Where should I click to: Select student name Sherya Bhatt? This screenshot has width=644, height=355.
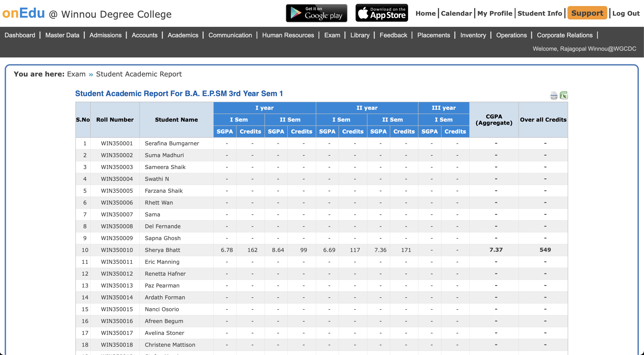pyautogui.click(x=162, y=250)
